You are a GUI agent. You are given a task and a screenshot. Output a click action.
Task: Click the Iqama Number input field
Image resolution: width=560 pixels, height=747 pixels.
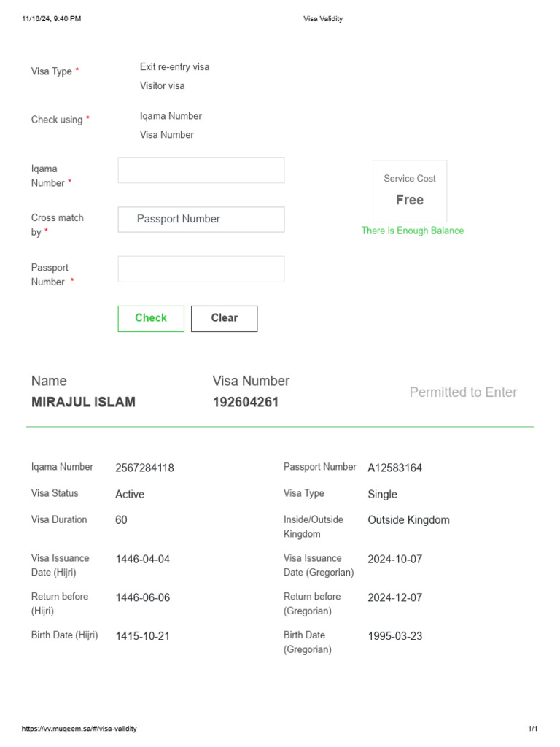[x=201, y=170]
